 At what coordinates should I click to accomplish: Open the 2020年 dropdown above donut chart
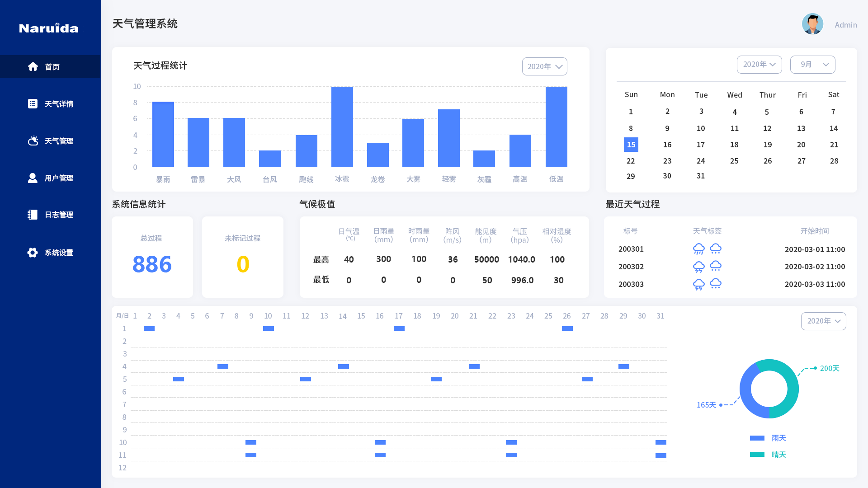coord(823,321)
